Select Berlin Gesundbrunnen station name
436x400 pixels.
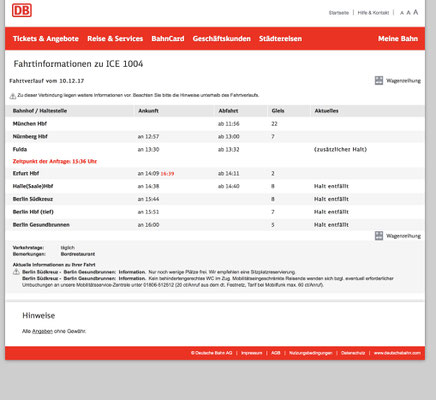(41, 225)
